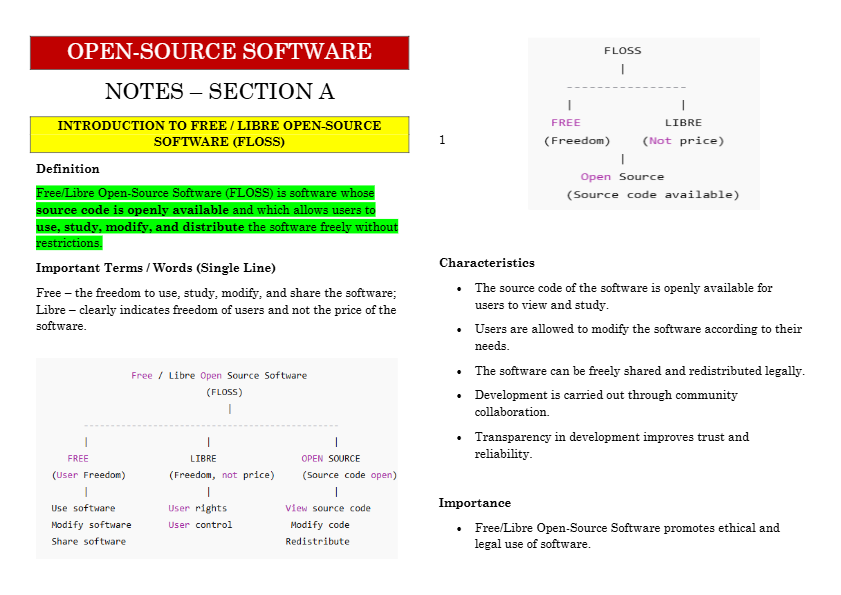Click the 'Redistribute' diagram entry
This screenshot has width=841, height=595.
coord(317,541)
